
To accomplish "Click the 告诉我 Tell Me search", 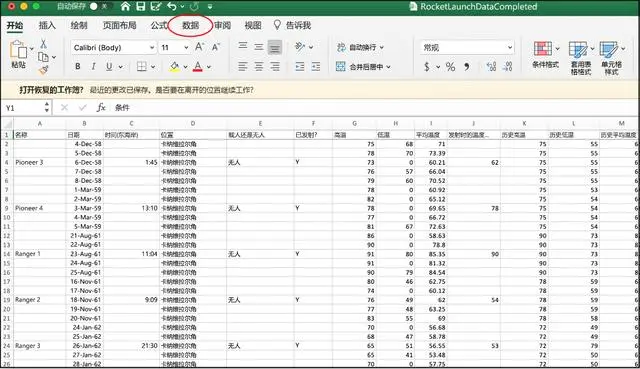I will pyautogui.click(x=292, y=25).
